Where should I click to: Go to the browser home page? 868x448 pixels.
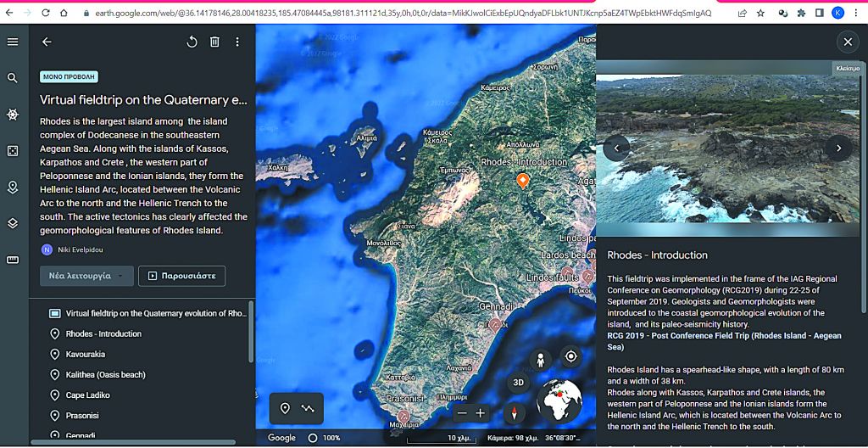(x=64, y=13)
